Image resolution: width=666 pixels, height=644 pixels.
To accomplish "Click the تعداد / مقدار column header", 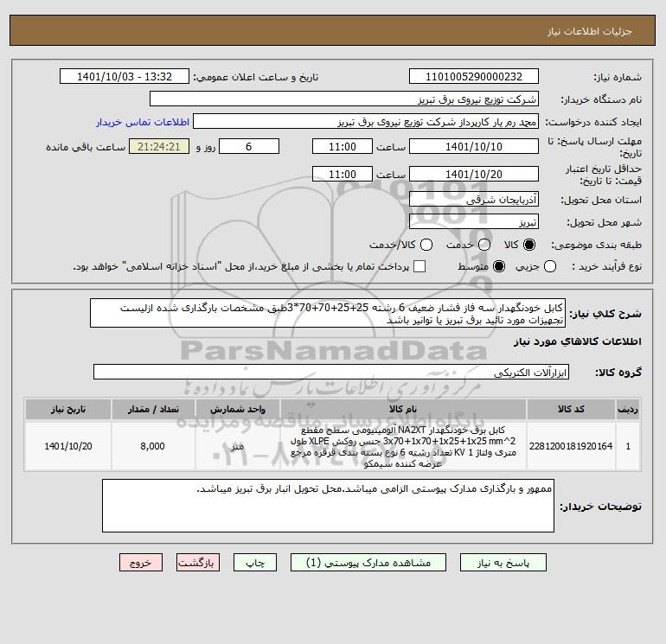I will click(153, 409).
